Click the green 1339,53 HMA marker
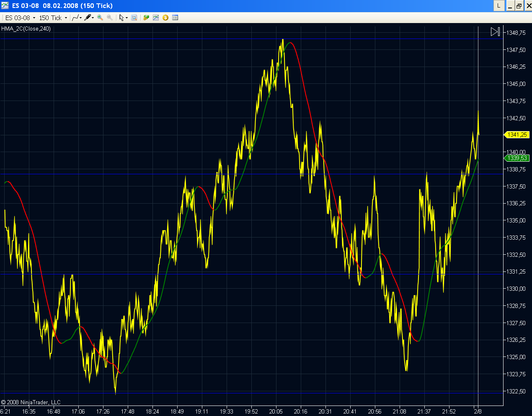 point(517,158)
